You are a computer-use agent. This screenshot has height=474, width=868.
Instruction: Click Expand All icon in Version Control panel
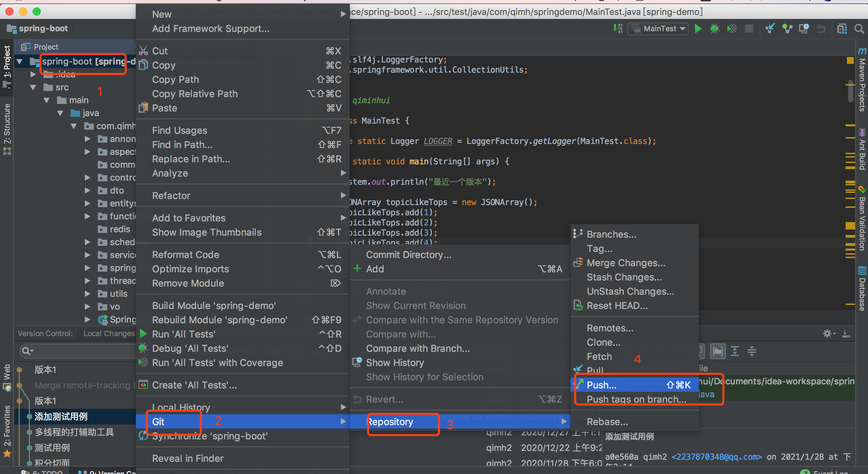tap(735, 351)
